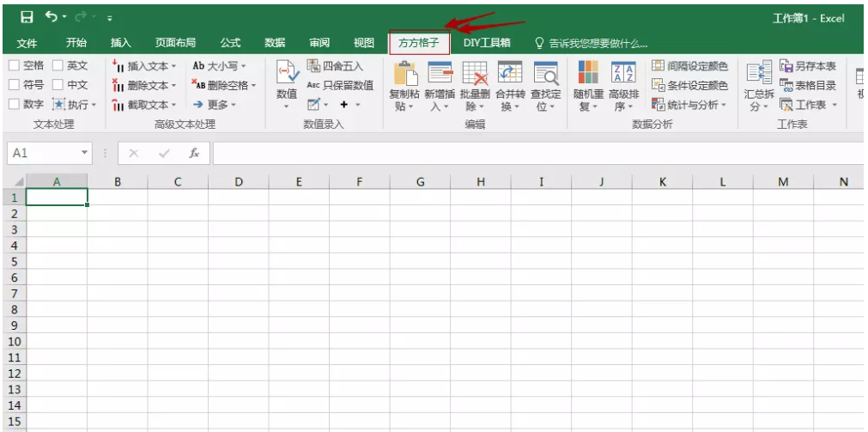Click the 高级排序 sort icon
The image size is (868, 432).
(623, 75)
